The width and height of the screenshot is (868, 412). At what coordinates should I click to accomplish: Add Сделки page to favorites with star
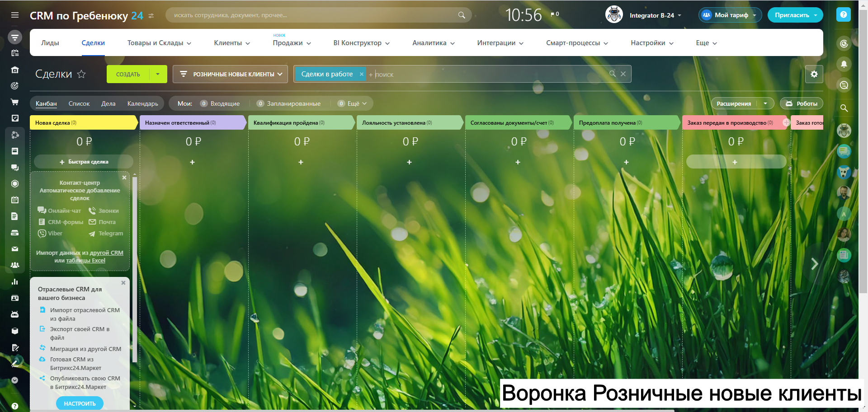tap(81, 74)
